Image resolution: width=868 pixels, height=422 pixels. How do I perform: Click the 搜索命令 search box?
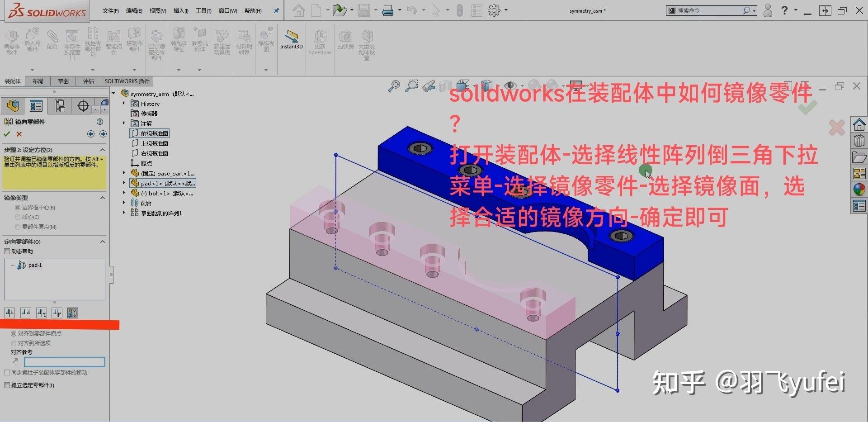[711, 10]
